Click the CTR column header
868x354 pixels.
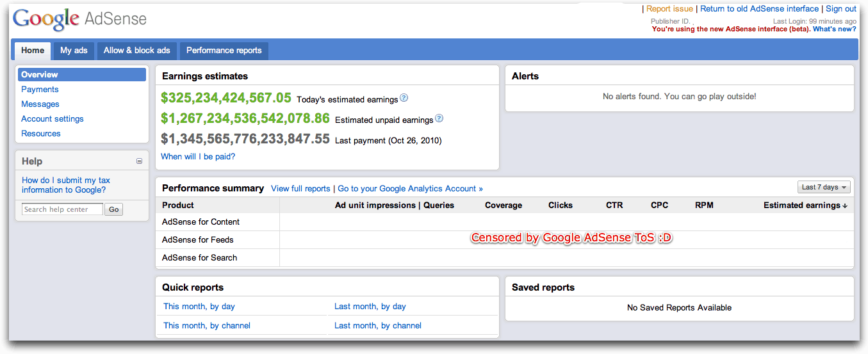tap(614, 205)
